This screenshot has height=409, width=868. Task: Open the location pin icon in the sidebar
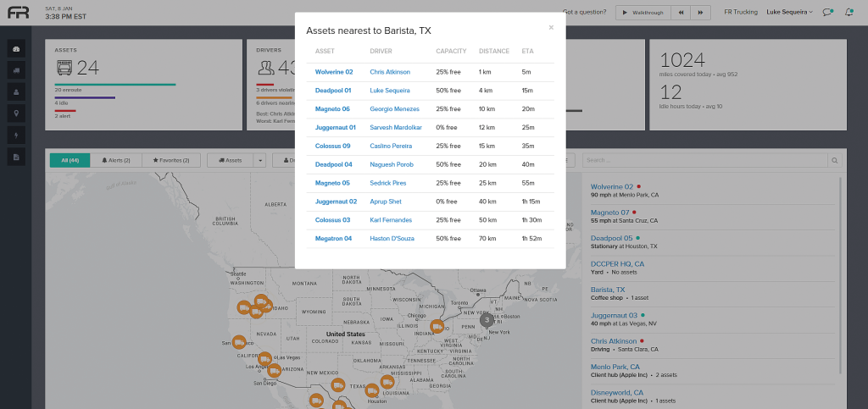[16, 113]
